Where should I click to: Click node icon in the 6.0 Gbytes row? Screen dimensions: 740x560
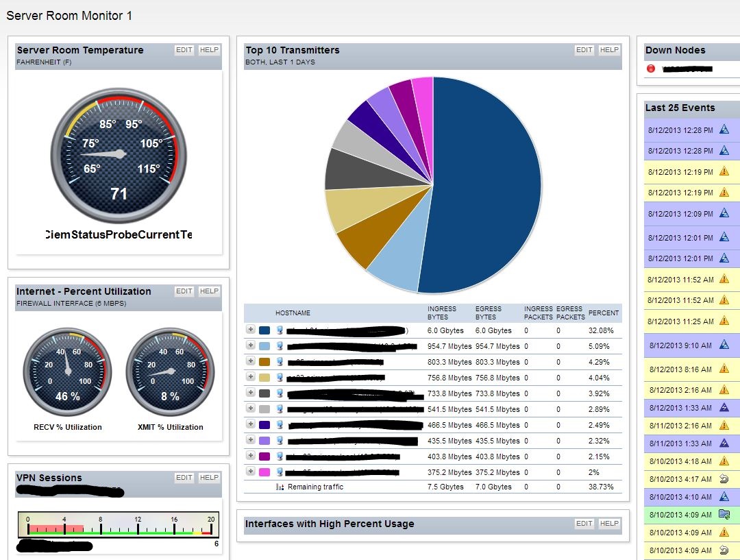(x=280, y=330)
